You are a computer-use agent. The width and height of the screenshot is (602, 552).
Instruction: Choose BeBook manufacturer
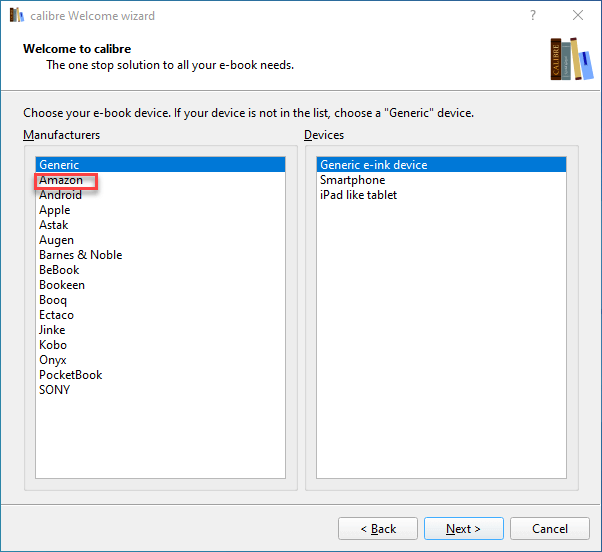[160, 269]
